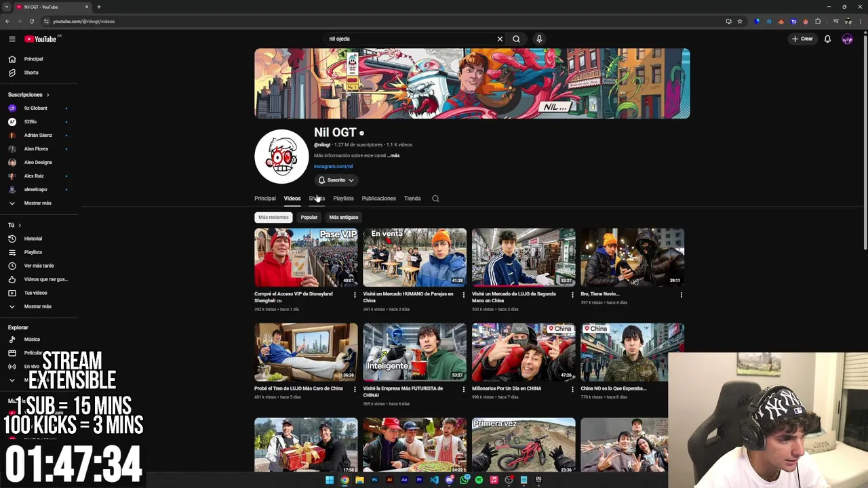868x488 pixels.
Task: Expand the Suscripciones section chevron
Action: click(47, 95)
